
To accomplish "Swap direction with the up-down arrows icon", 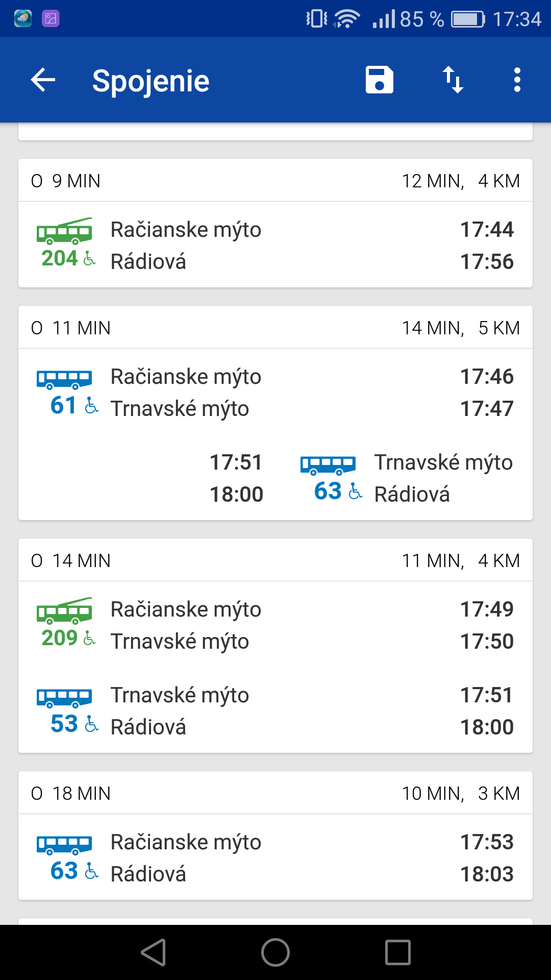I will 453,80.
